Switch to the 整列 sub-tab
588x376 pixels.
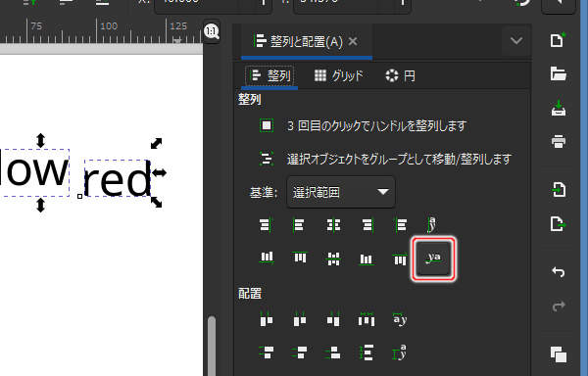pyautogui.click(x=270, y=76)
